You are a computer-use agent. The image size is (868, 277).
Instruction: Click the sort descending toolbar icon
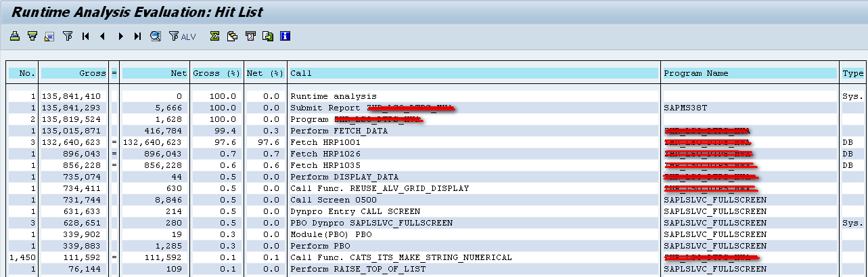[32, 37]
